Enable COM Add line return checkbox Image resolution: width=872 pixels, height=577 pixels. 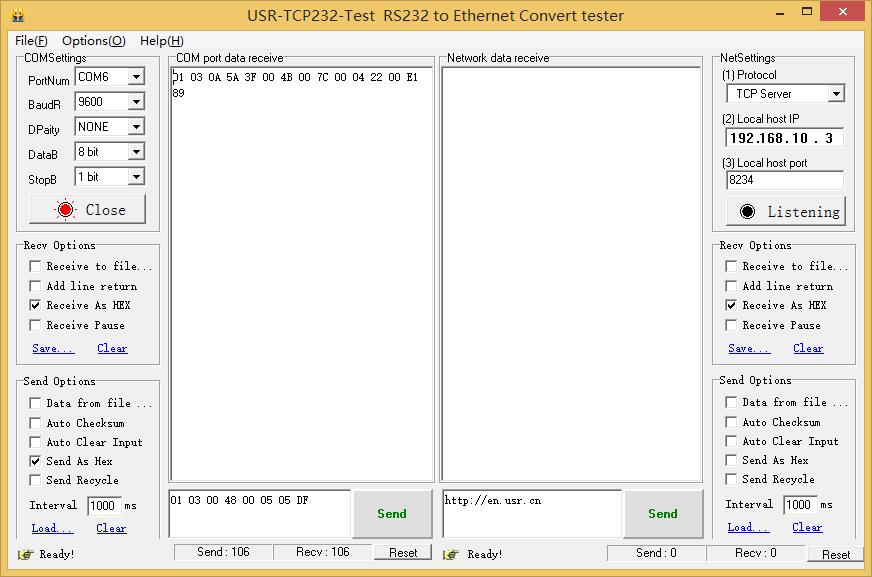coord(35,286)
